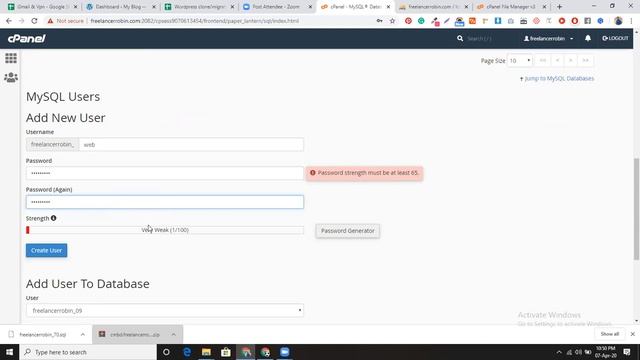640x360 pixels.
Task: Switch to the freelancerrobin.com tab
Action: tap(433, 7)
